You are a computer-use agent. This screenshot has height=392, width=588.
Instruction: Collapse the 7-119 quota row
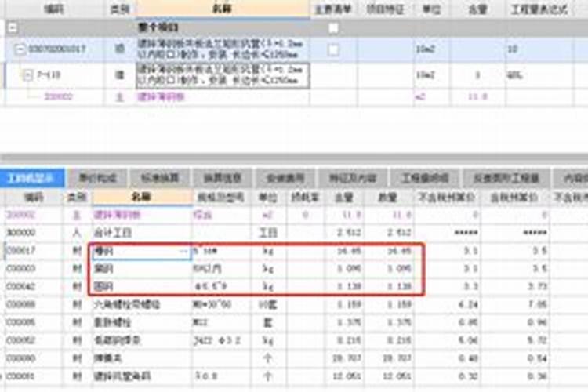27,75
